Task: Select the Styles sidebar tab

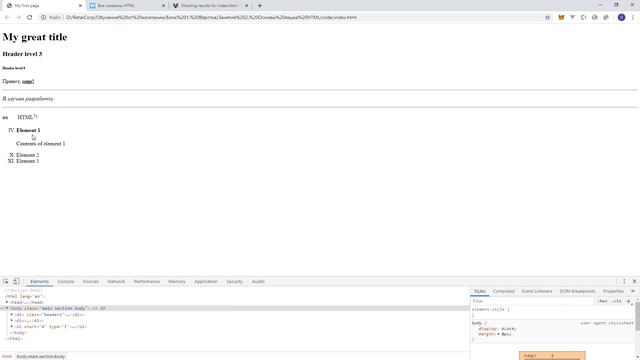Action: tap(480, 291)
